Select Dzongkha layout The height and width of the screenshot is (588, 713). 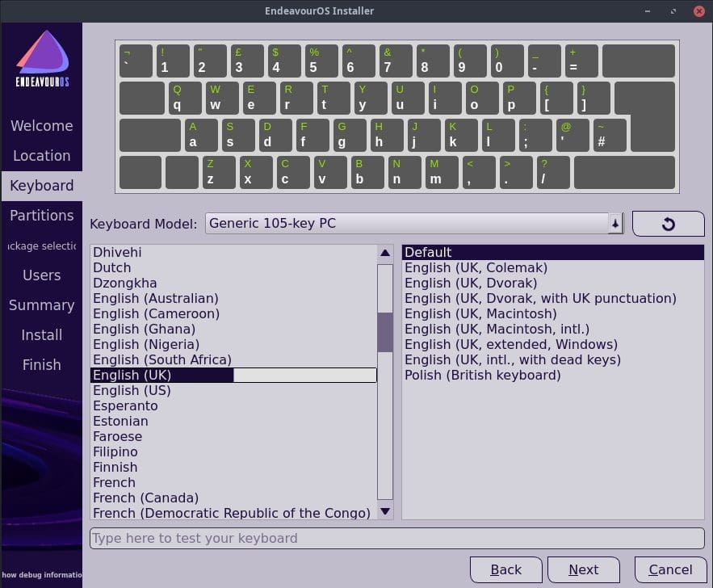coord(233,283)
